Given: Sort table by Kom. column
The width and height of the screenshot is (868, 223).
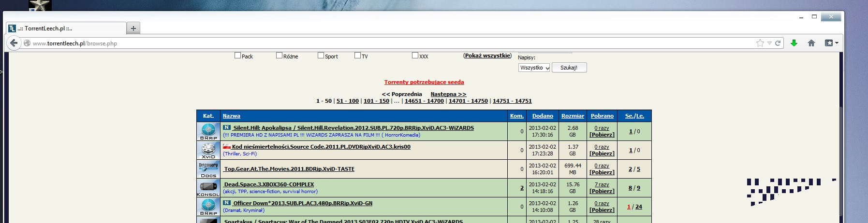Looking at the screenshot, I should pyautogui.click(x=517, y=116).
